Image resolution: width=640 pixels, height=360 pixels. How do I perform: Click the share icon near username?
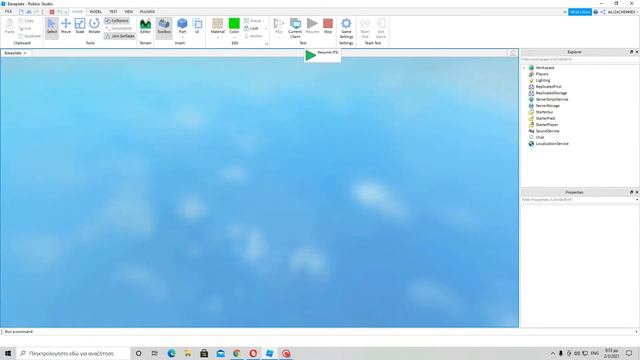pos(603,12)
